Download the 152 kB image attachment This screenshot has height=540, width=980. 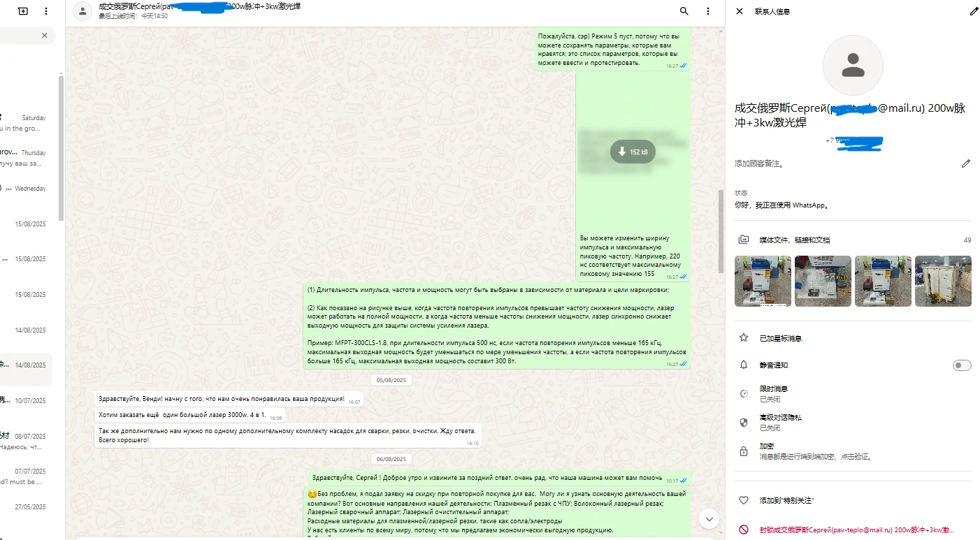(632, 152)
